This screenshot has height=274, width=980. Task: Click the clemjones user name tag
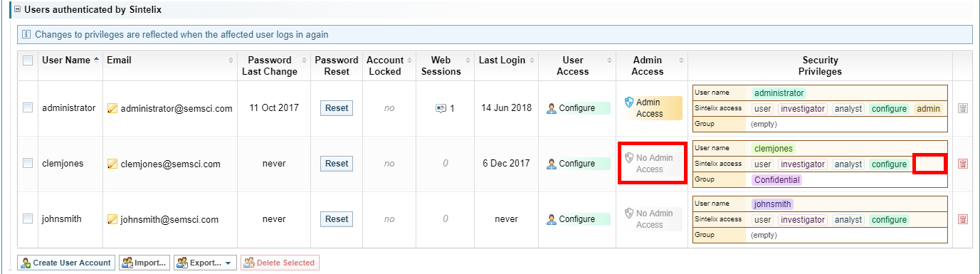773,149
